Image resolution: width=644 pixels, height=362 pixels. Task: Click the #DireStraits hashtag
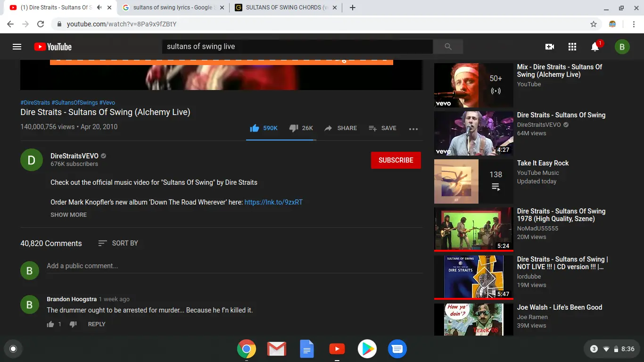(x=35, y=103)
